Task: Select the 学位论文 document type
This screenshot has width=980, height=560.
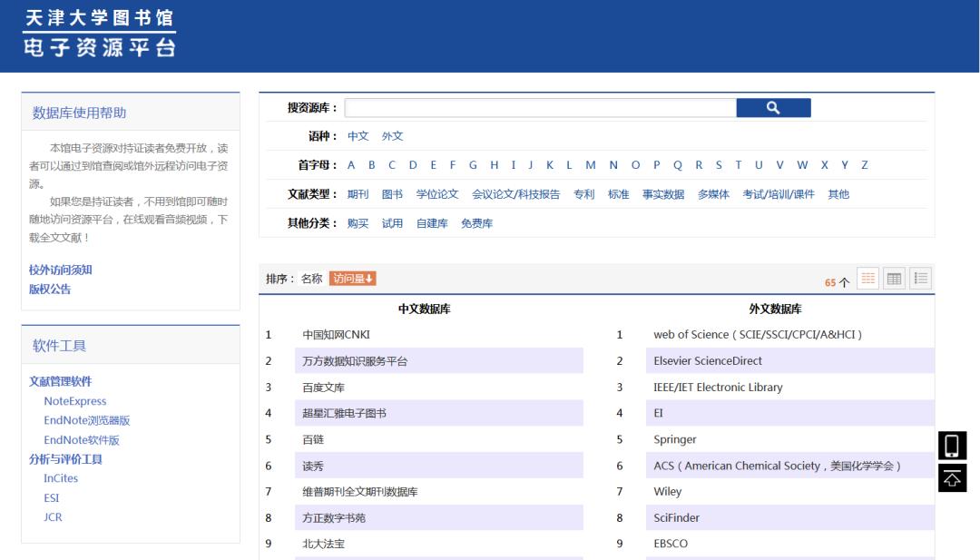Action: click(x=437, y=194)
